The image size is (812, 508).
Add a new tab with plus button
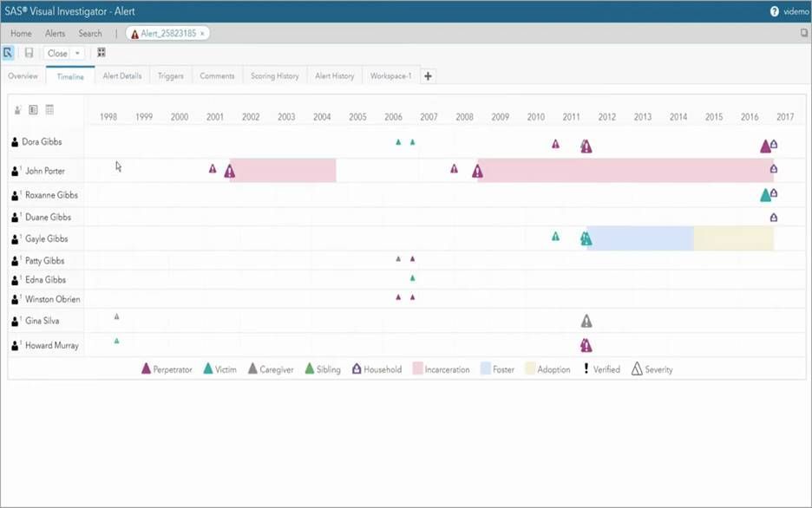pyautogui.click(x=428, y=76)
